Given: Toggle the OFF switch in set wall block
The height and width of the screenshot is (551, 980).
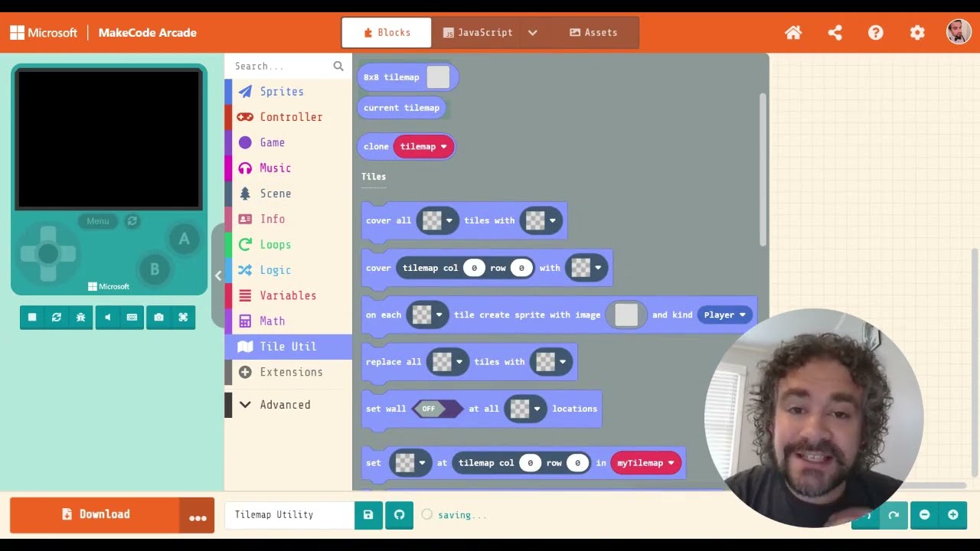Looking at the screenshot, I should coord(437,409).
